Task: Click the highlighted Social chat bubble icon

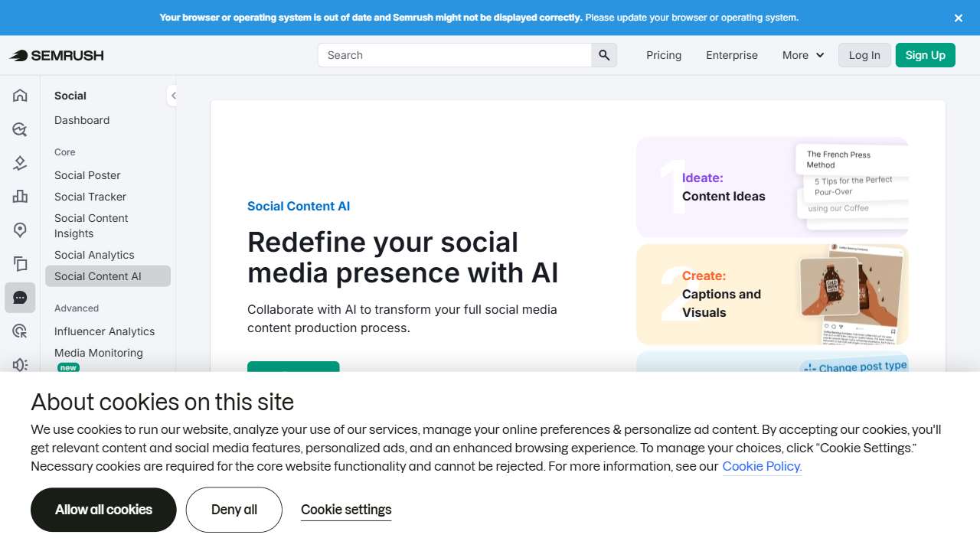Action: tap(19, 298)
